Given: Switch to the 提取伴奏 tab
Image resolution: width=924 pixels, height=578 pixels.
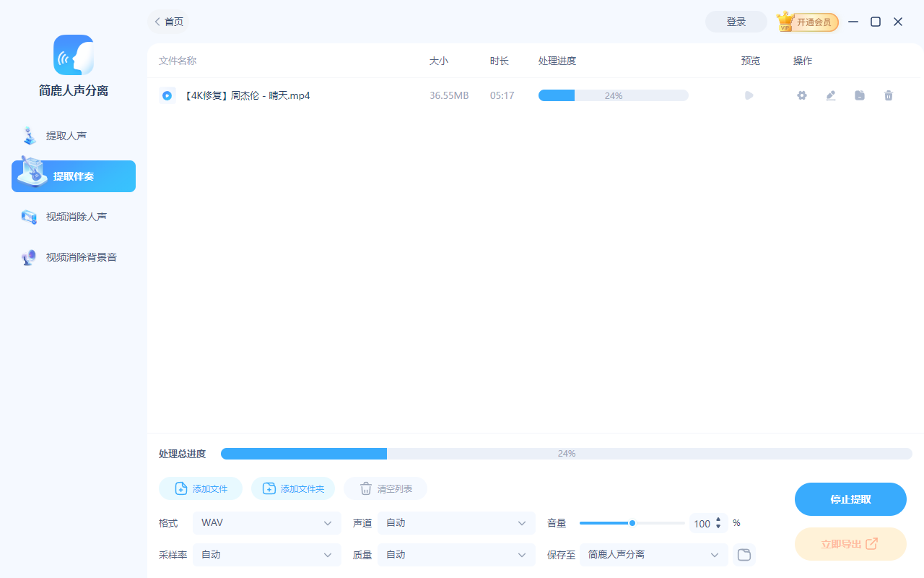Looking at the screenshot, I should pos(73,176).
